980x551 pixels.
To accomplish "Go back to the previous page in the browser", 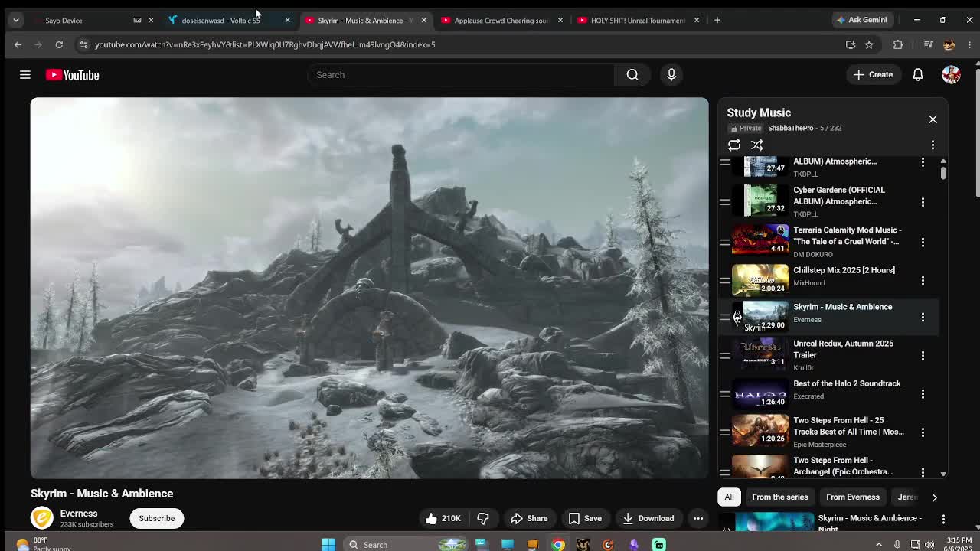I will coord(18,44).
